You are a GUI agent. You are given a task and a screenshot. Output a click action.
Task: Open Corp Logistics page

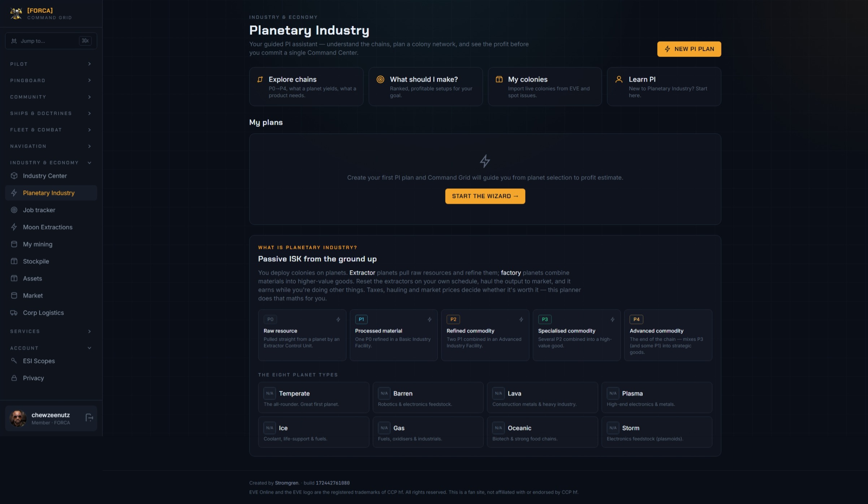pyautogui.click(x=51, y=313)
